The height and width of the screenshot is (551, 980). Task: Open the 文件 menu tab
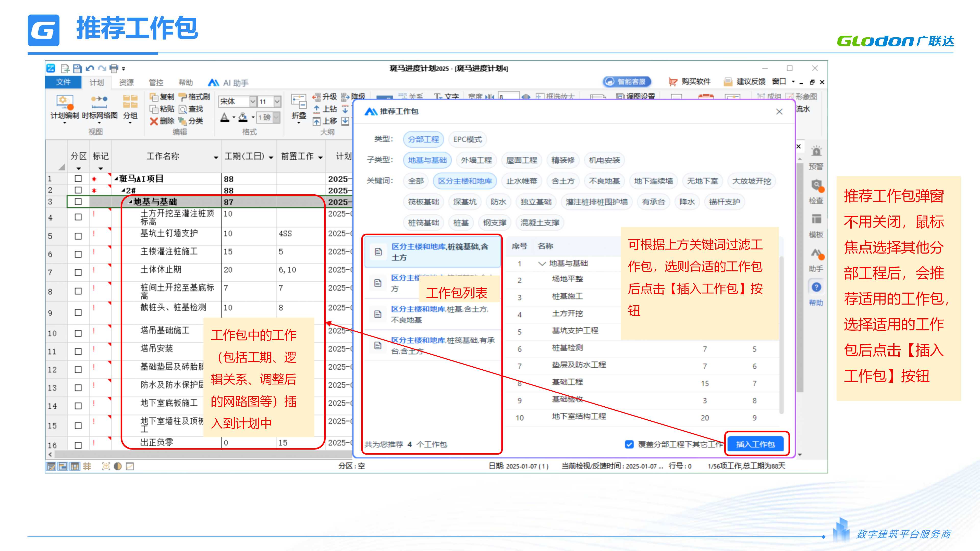(x=63, y=82)
